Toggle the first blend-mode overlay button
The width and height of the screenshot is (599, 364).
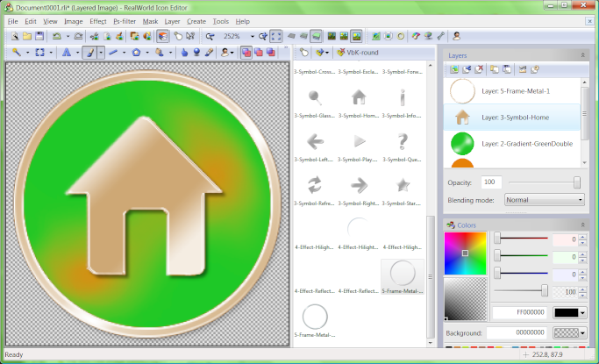coord(246,53)
